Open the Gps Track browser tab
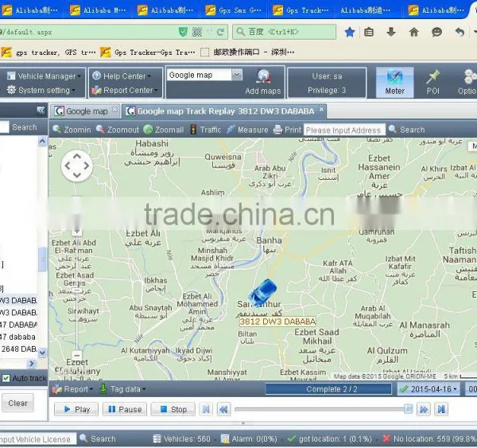477x448 pixels. coord(301,10)
